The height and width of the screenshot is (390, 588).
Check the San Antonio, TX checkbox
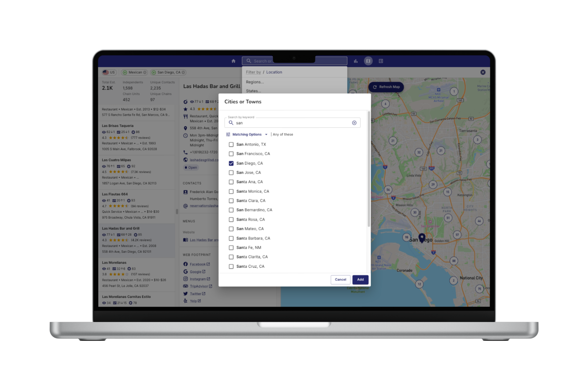(231, 145)
